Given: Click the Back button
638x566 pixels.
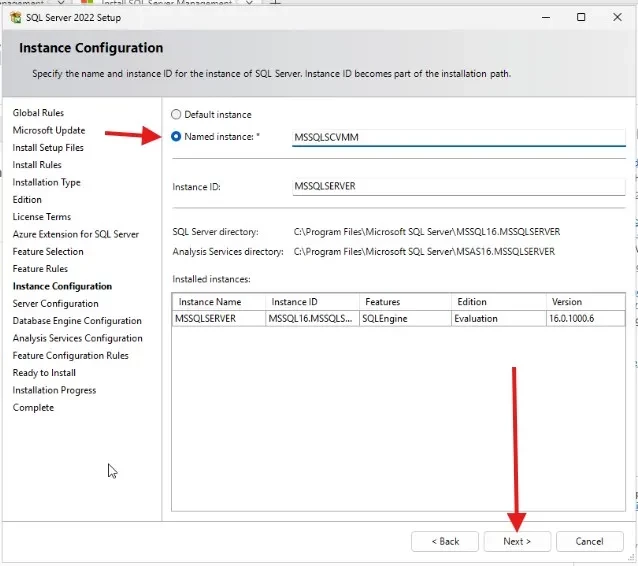Looking at the screenshot, I should click(445, 541).
